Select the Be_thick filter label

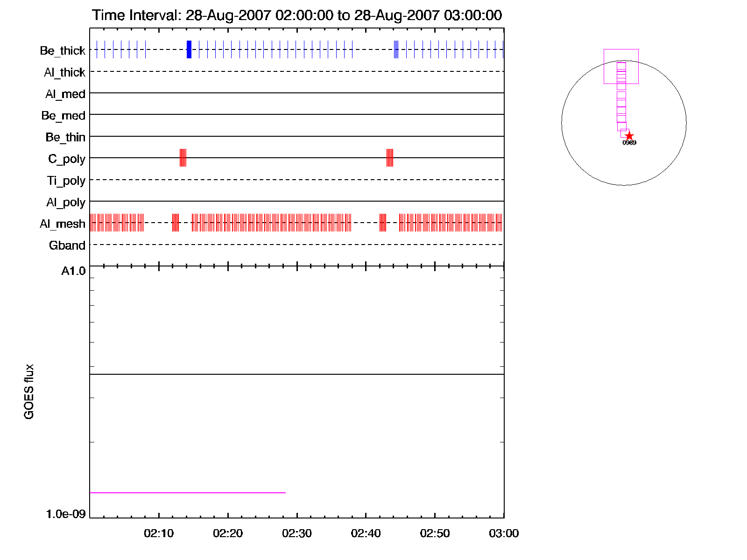click(x=63, y=50)
